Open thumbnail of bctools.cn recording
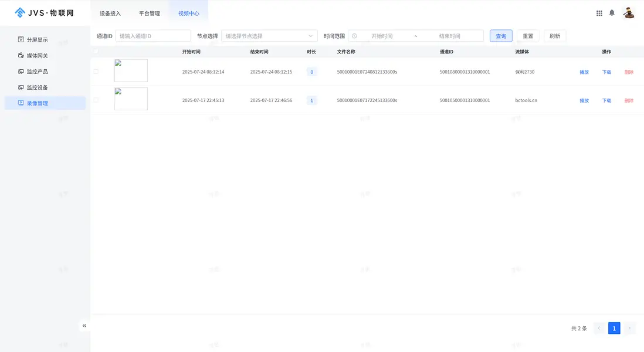The height and width of the screenshot is (352, 644). (x=131, y=99)
